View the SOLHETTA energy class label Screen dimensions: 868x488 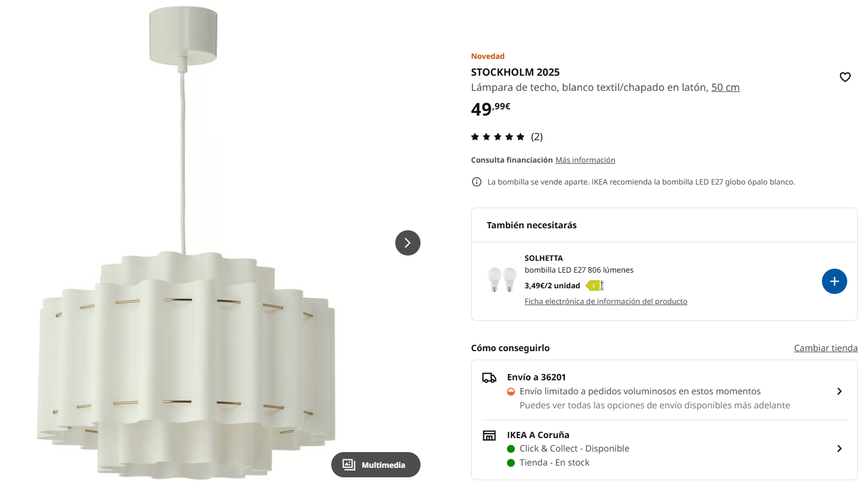[x=595, y=286]
